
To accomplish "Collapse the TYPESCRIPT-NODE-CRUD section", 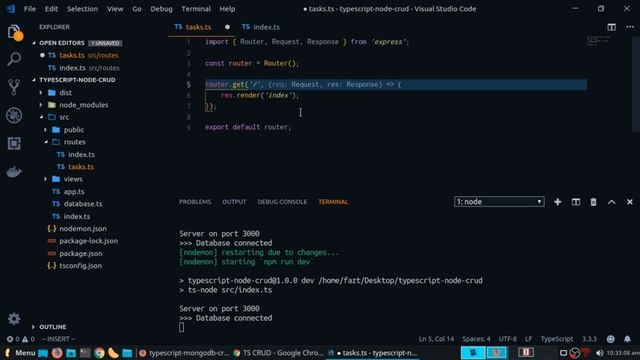I will [34, 80].
